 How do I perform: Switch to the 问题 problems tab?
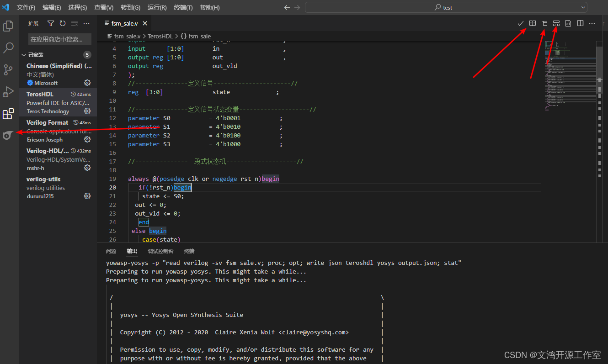pyautogui.click(x=111, y=251)
